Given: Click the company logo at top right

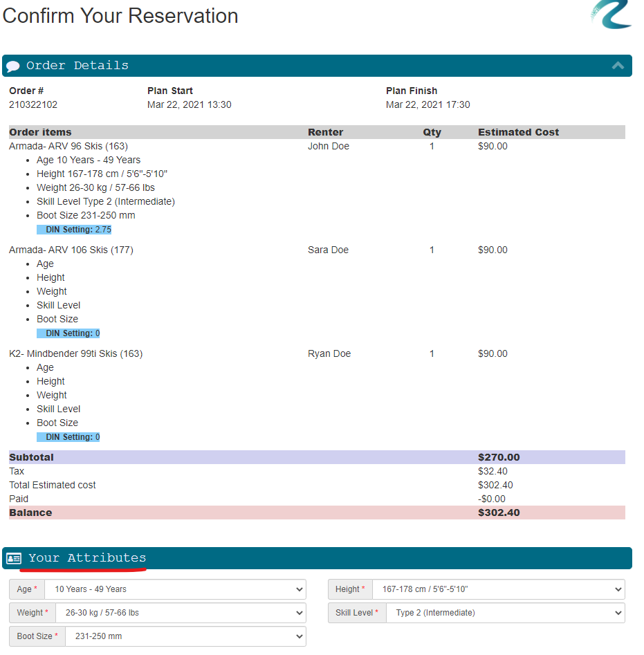Looking at the screenshot, I should pos(611,15).
